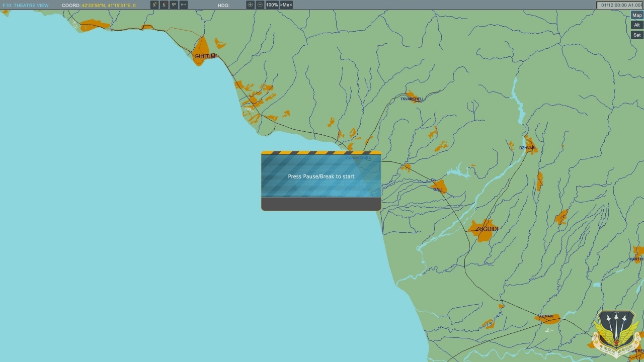Open the speech bubble text label tool
The width and height of the screenshot is (644, 362).
click(x=174, y=5)
